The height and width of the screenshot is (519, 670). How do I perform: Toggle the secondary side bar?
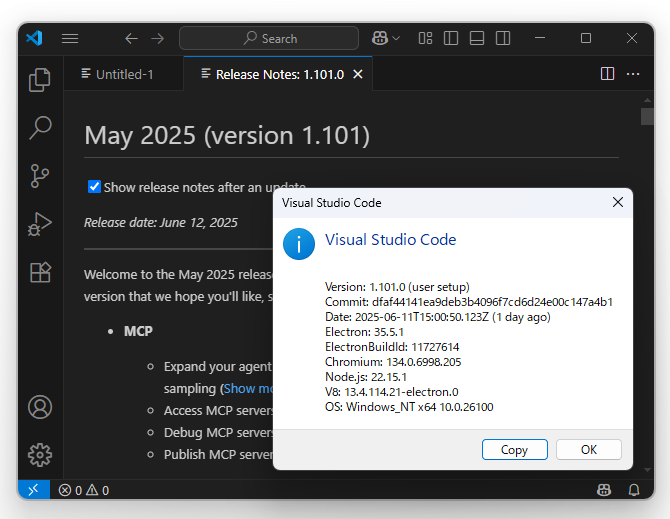(x=503, y=38)
